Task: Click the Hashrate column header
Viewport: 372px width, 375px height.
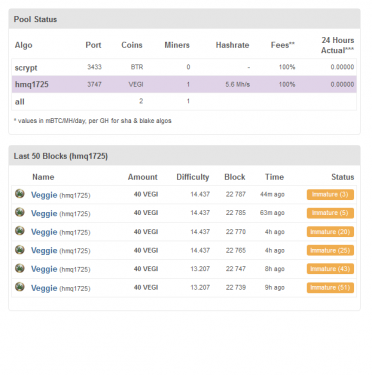Action: pyautogui.click(x=232, y=45)
